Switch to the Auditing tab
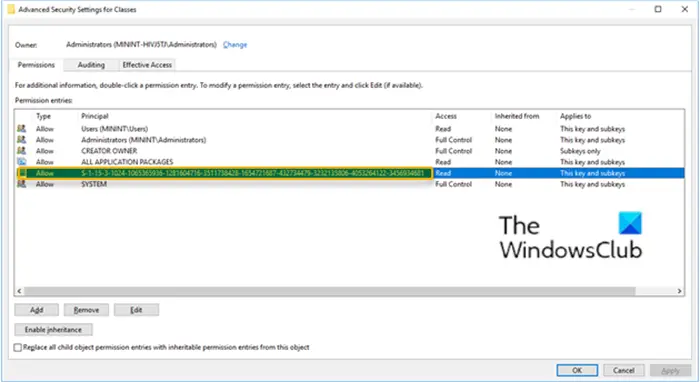Viewport: 700px width, 382px height. point(91,65)
